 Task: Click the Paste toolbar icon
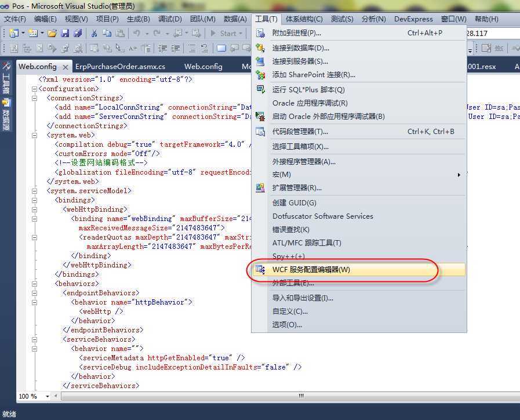[120, 33]
